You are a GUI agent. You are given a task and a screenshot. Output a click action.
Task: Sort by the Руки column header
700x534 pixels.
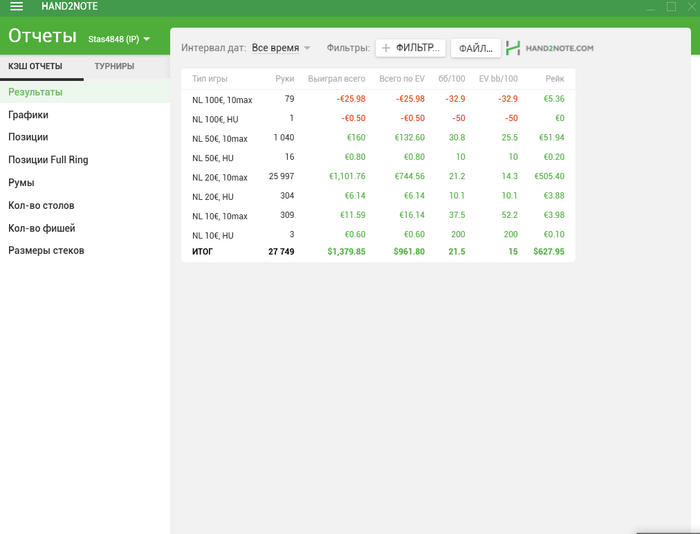[x=284, y=79]
